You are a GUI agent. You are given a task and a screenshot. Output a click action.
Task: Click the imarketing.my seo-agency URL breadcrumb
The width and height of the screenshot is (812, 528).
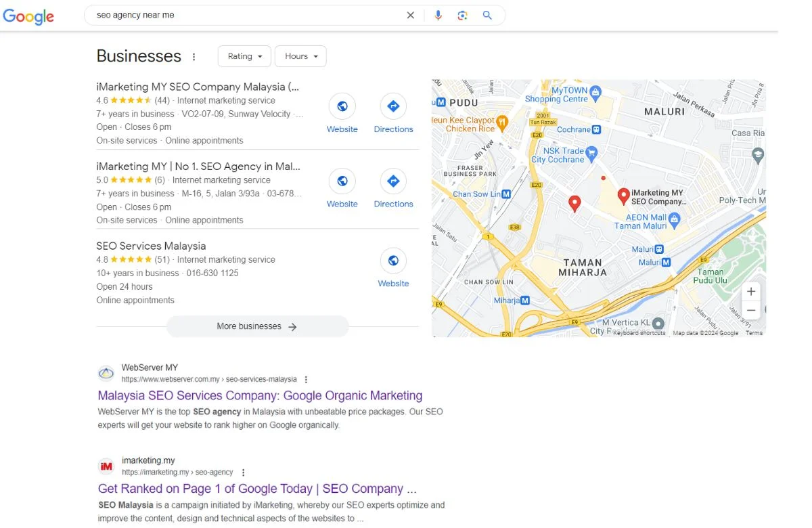coord(177,472)
